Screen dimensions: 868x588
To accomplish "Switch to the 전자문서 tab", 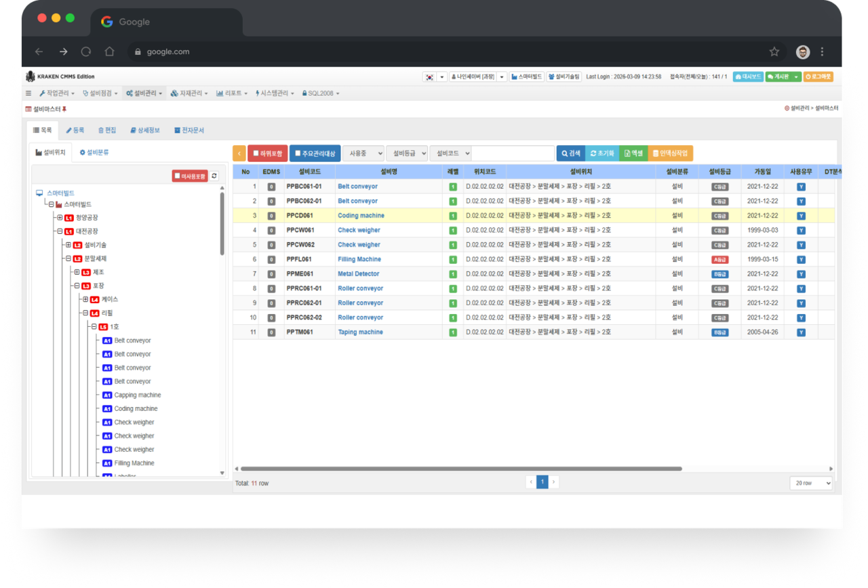I will point(189,130).
